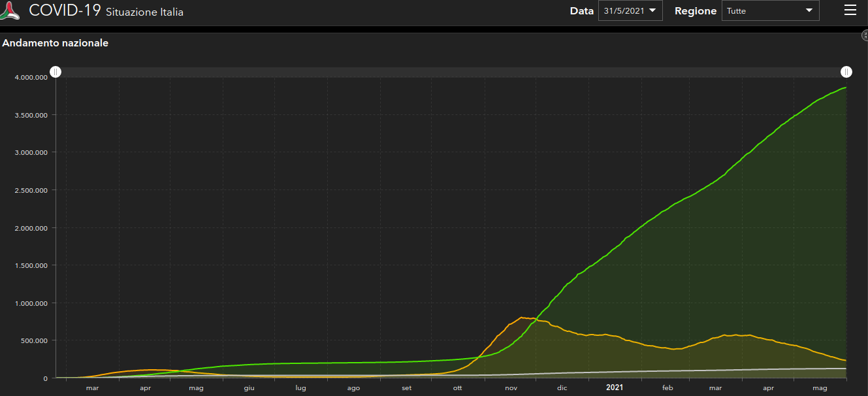The width and height of the screenshot is (868, 396).
Task: Click the Regione label
Action: coord(696,11)
